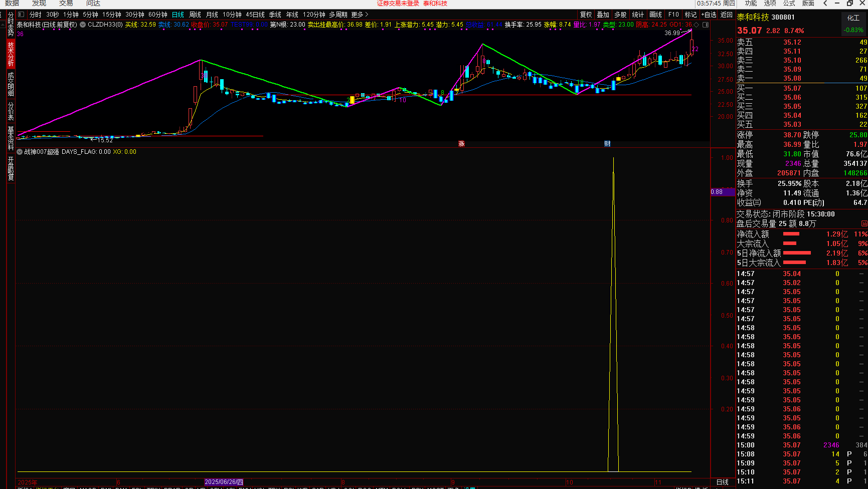Screen dimensions: 868x489
Task: Switch to the 周线 weekly chart period
Action: [195, 15]
